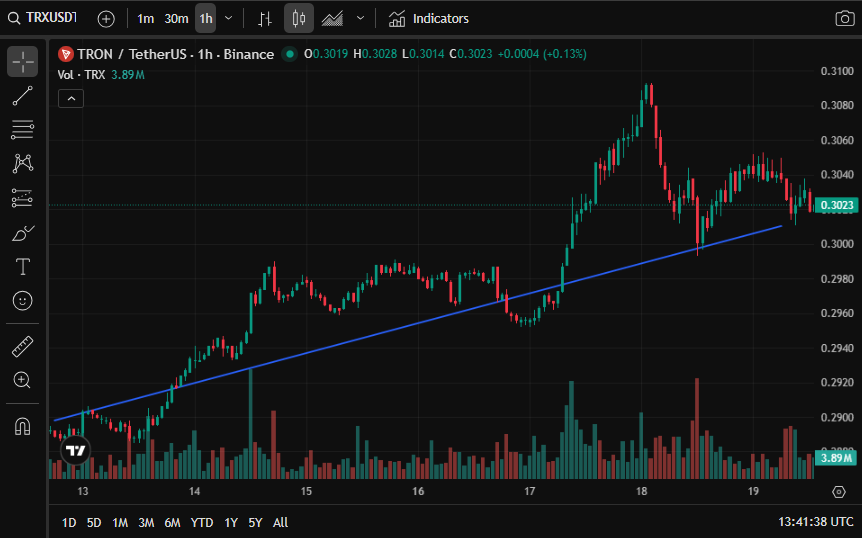Open the emoji icons tool
The height and width of the screenshot is (538, 862).
pyautogui.click(x=23, y=301)
